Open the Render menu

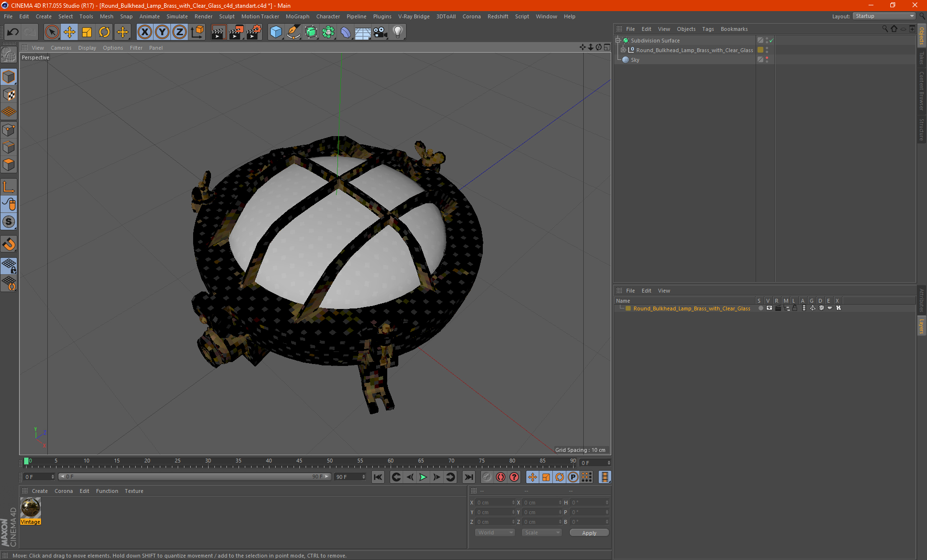(203, 16)
